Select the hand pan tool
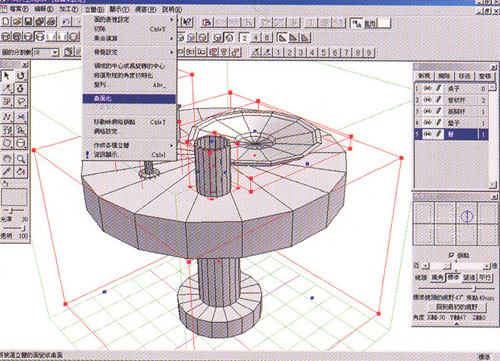Screen dimensions: 500x361 (x=7, y=159)
